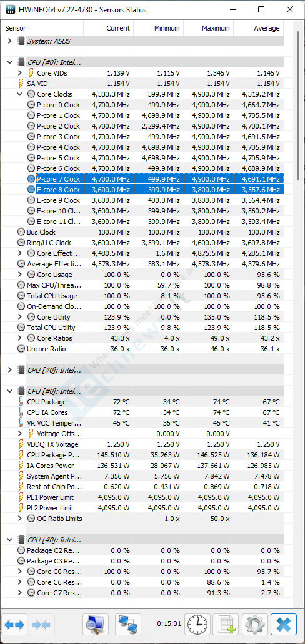Select the CPU Package temperature row
The width and height of the screenshot is (305, 644).
coord(143,402)
